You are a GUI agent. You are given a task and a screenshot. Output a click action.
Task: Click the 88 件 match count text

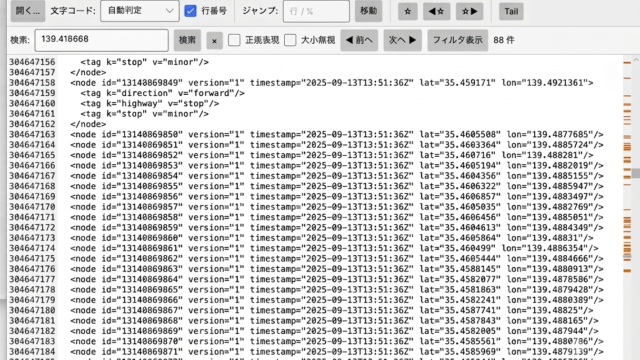[504, 40]
